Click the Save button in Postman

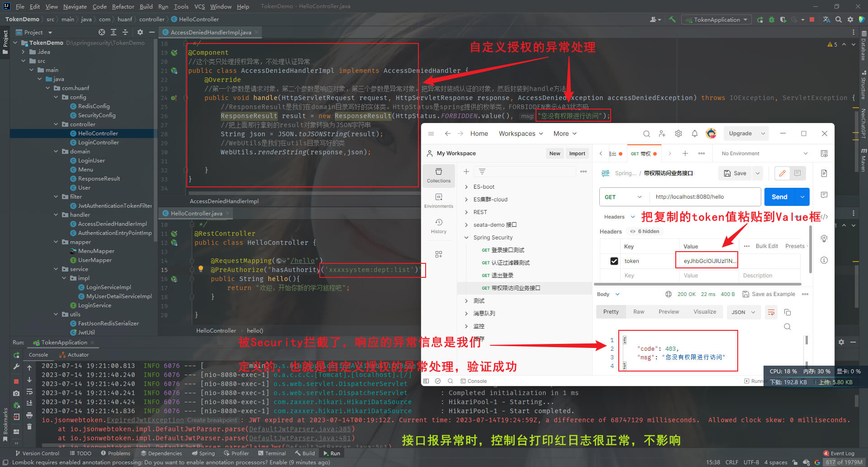(x=735, y=173)
